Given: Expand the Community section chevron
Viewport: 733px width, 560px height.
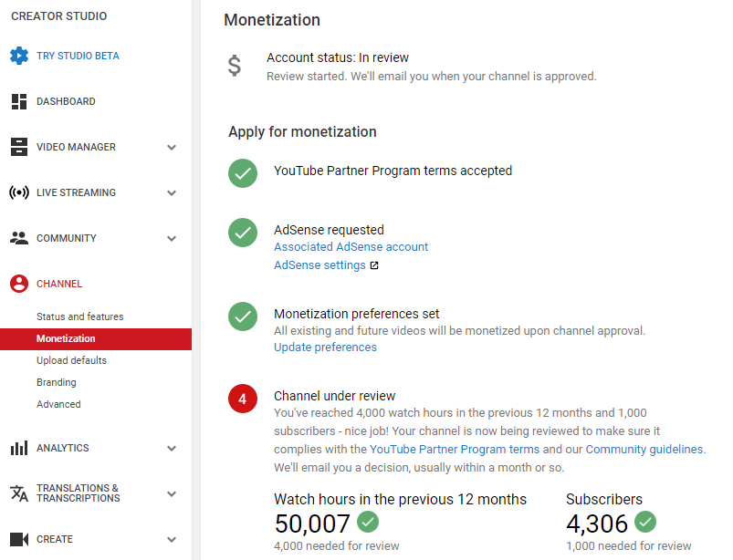Looking at the screenshot, I should coord(172,238).
